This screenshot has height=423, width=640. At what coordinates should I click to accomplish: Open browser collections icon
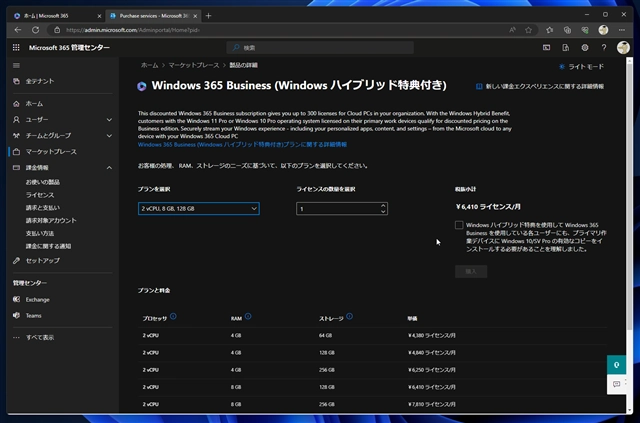click(x=567, y=30)
